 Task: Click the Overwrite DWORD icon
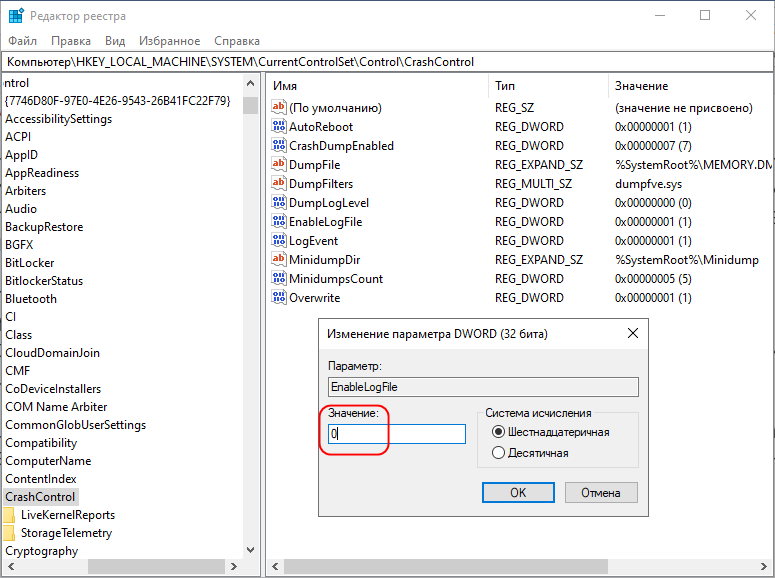pyautogui.click(x=279, y=297)
